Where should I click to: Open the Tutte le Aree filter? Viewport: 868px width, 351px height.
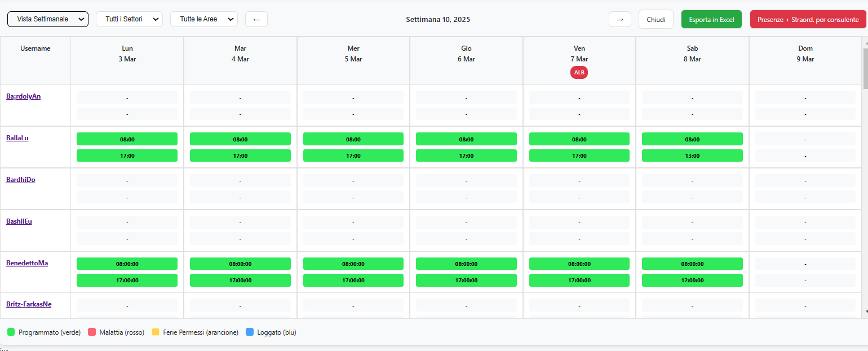pos(203,19)
